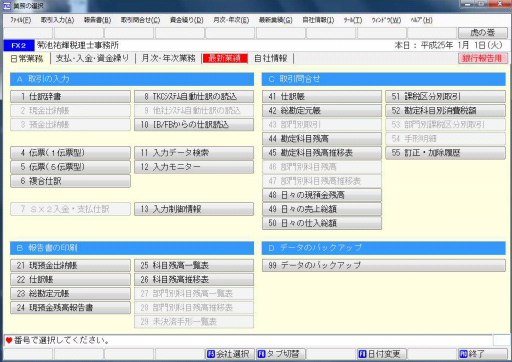The image size is (512, 362).
Task: Open 1 仕訳辞書
Action: click(x=70, y=97)
